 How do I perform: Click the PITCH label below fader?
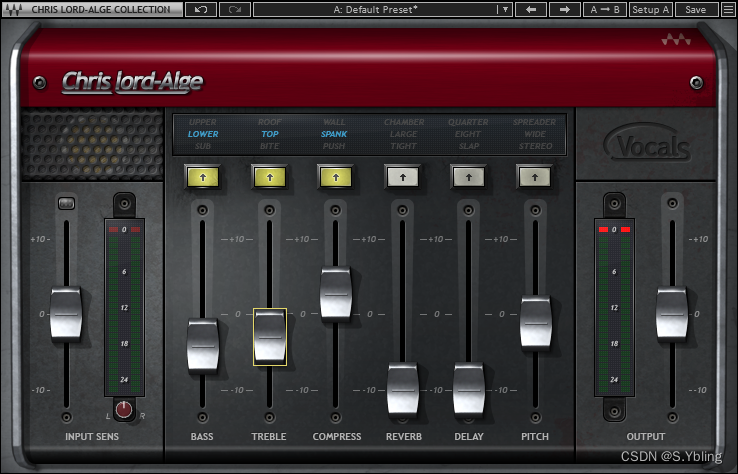coord(535,436)
